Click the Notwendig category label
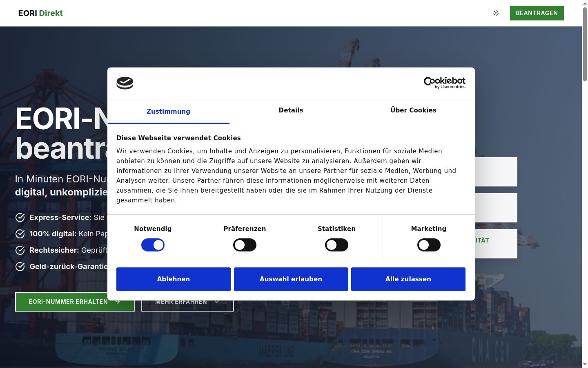 click(x=153, y=229)
